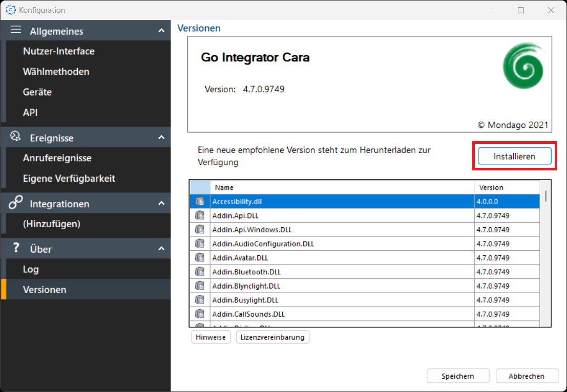Click Speichern to save settings

(458, 376)
